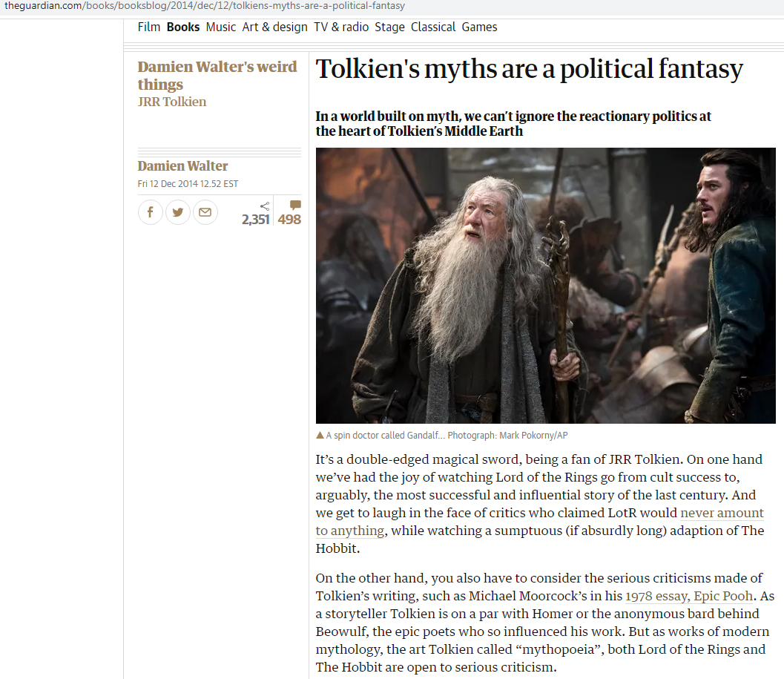Click the caption triangle icon under photo
The image size is (784, 679).
click(x=320, y=436)
